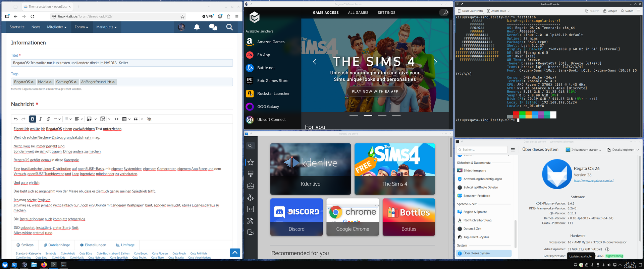Open installed apps download icon in Store sidebar

pyautogui.click(x=251, y=232)
